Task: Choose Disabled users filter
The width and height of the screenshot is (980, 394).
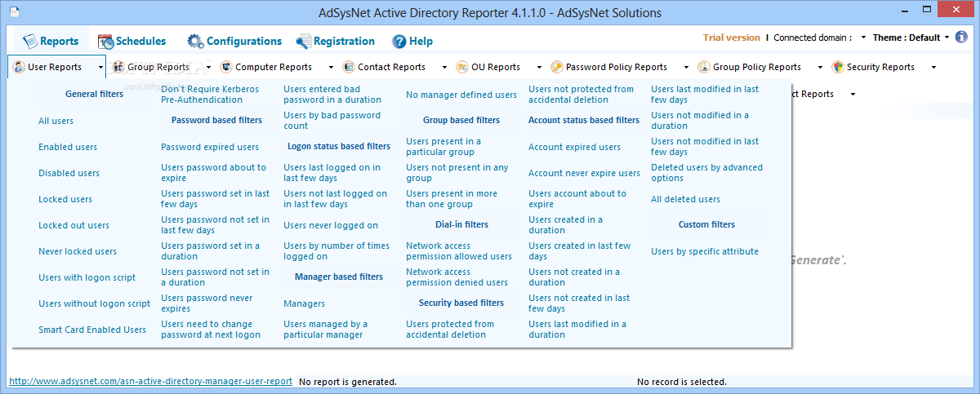Action: tap(69, 173)
